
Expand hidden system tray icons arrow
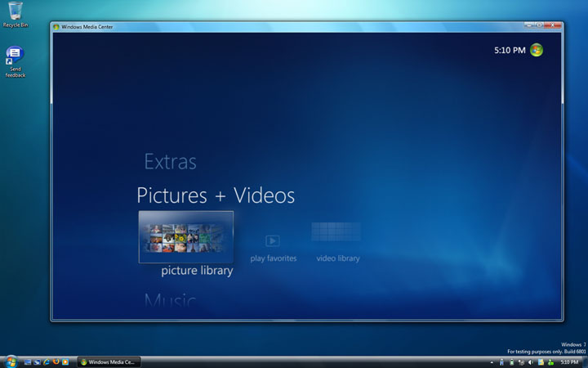click(x=492, y=362)
